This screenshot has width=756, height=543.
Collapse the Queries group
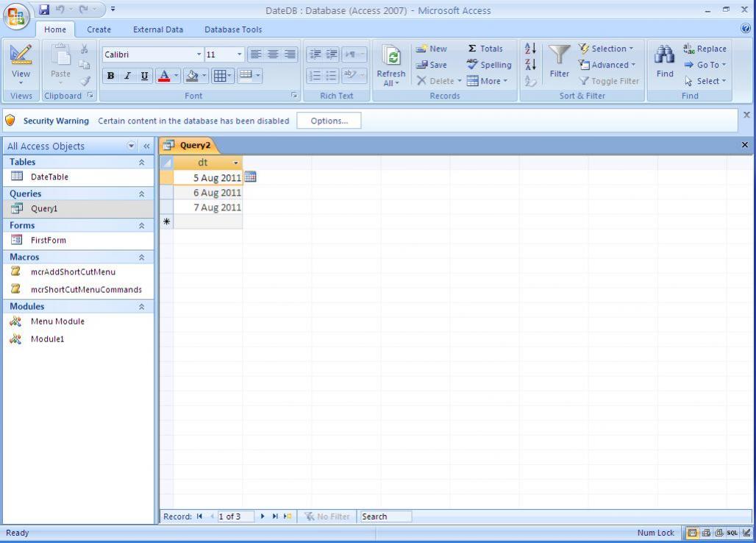(x=141, y=194)
